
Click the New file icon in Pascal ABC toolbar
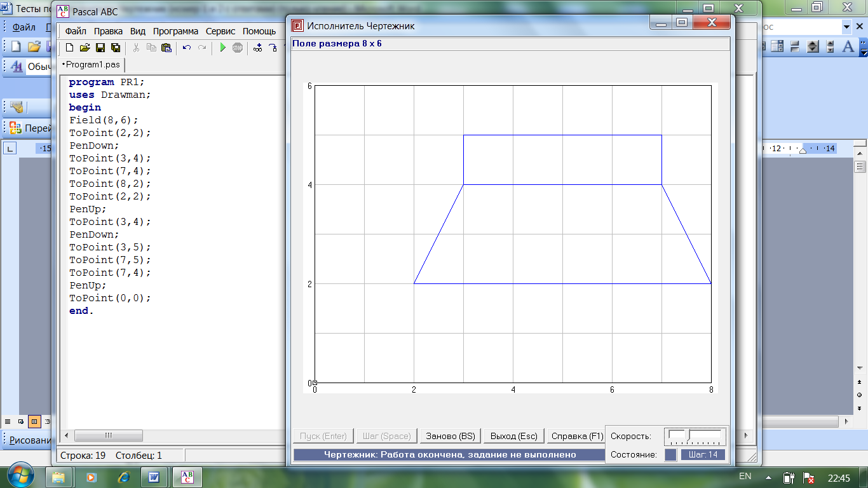pos(70,48)
